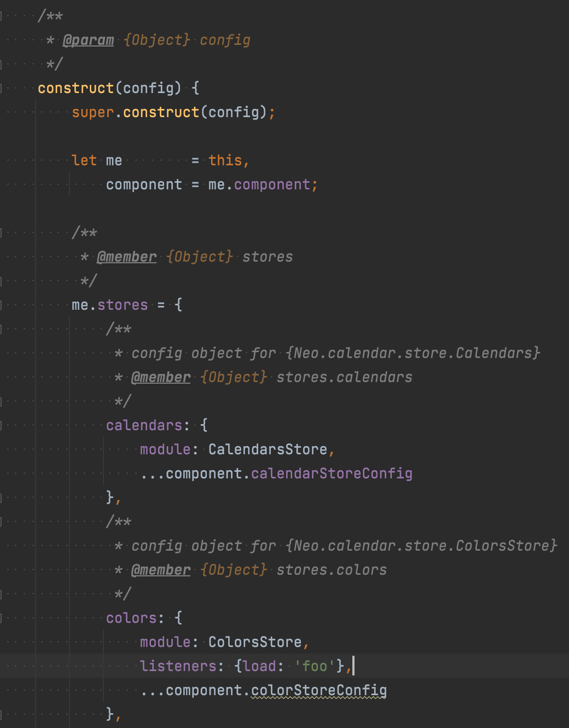Click the component identifier before .colorStoreConfig
The image size is (569, 728).
204,690
